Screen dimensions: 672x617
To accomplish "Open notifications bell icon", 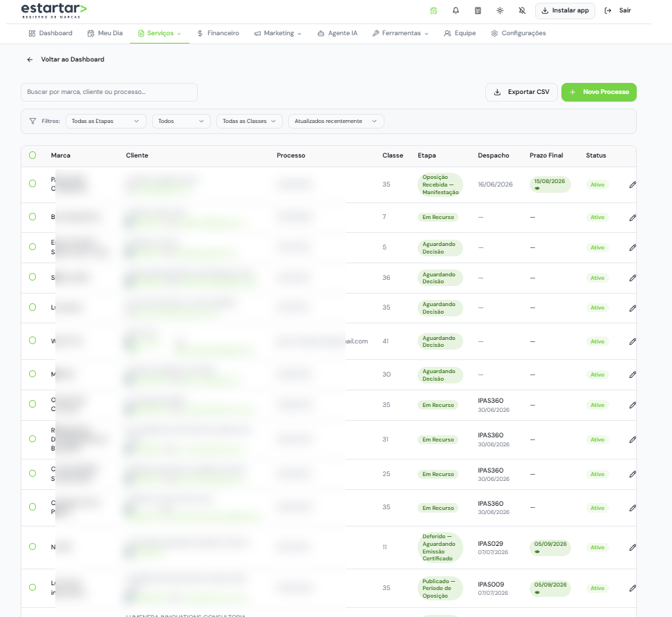I will click(x=456, y=10).
